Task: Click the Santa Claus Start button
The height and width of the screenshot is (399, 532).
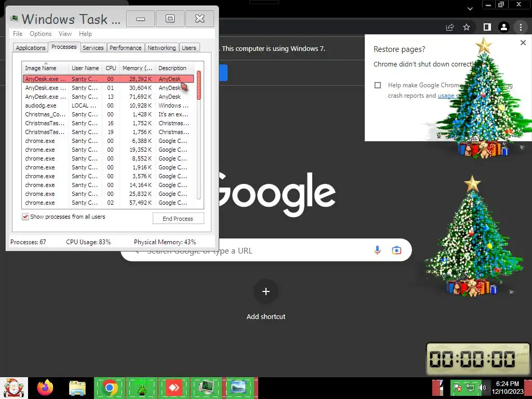Action: [x=14, y=388]
